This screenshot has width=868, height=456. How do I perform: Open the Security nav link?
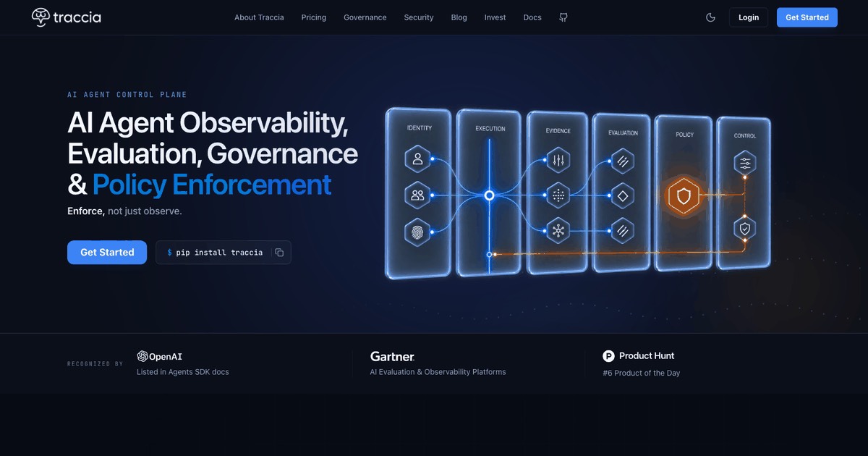(419, 17)
